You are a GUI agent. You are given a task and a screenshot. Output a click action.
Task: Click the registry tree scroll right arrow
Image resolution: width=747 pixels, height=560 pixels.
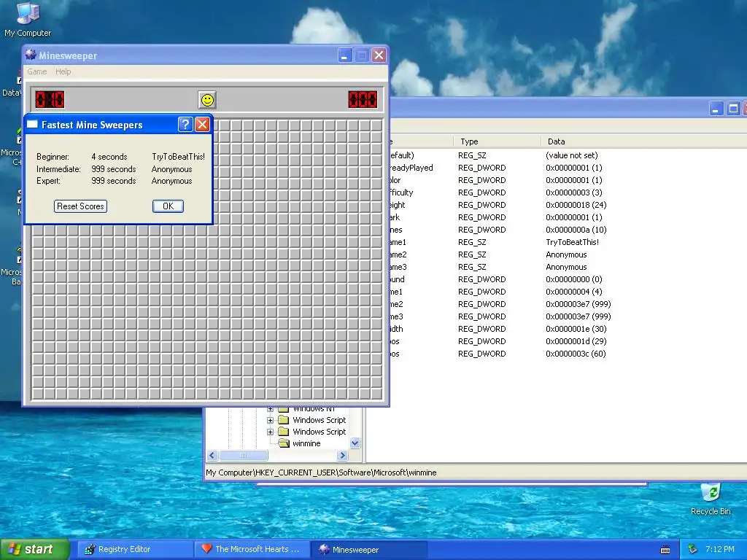coord(342,456)
